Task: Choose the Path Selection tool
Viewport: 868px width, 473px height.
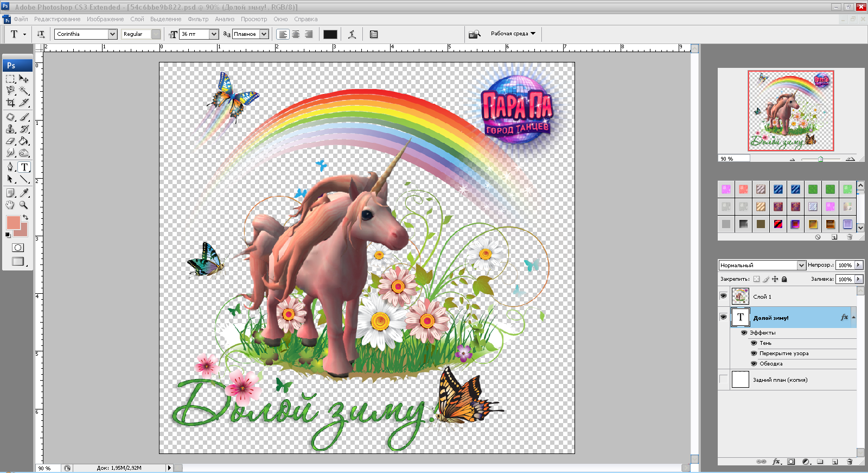Action: (x=10, y=179)
